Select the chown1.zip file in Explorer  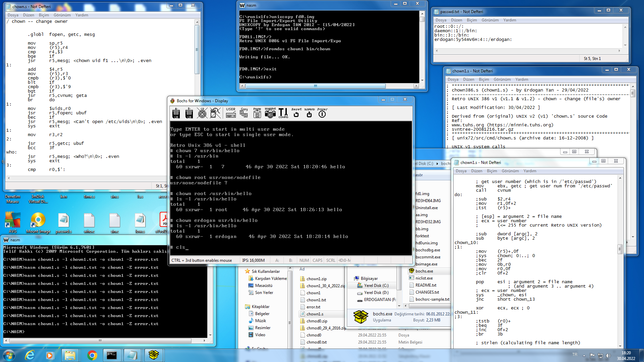pos(313,279)
